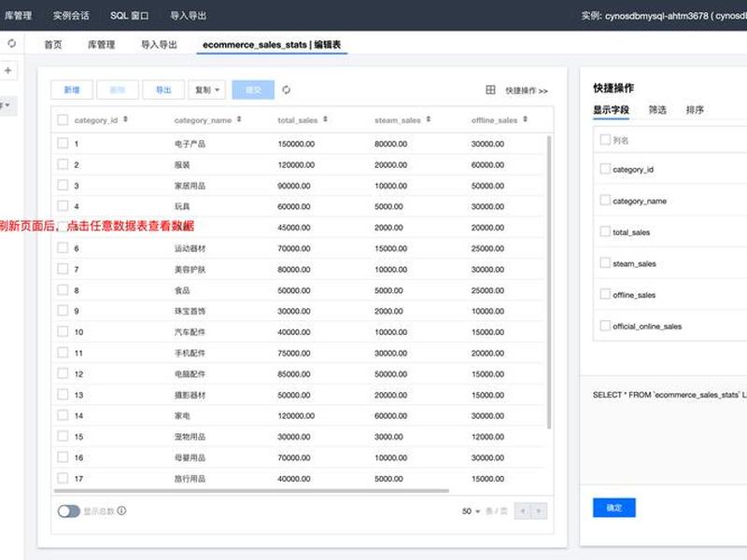This screenshot has height=560, width=747.
Task: Click the 电子产品 category name cell
Action: [x=190, y=144]
